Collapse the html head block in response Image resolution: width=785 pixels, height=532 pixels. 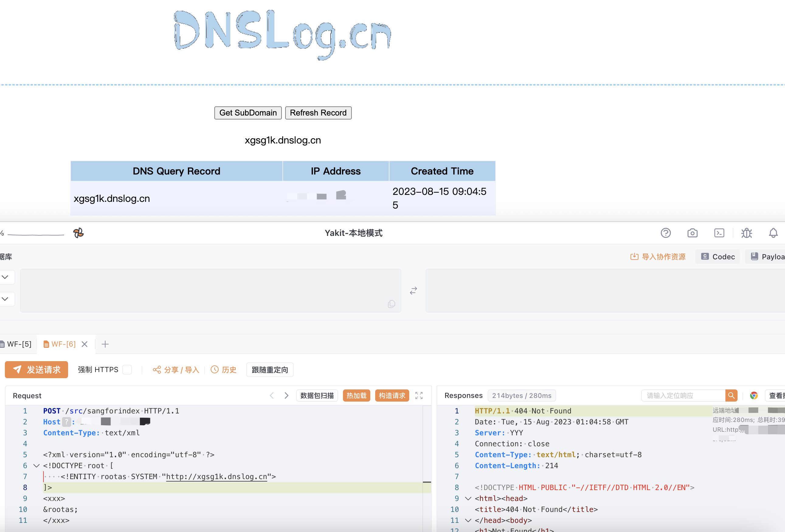pyautogui.click(x=468, y=499)
